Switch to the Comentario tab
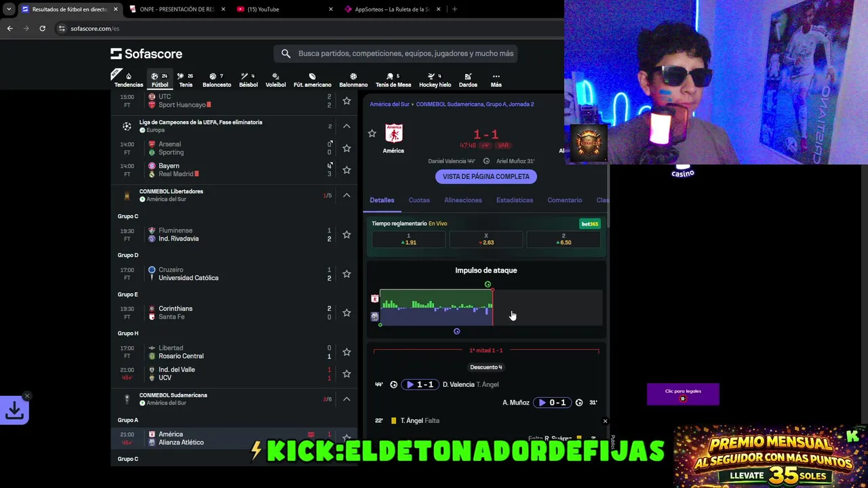 point(565,200)
